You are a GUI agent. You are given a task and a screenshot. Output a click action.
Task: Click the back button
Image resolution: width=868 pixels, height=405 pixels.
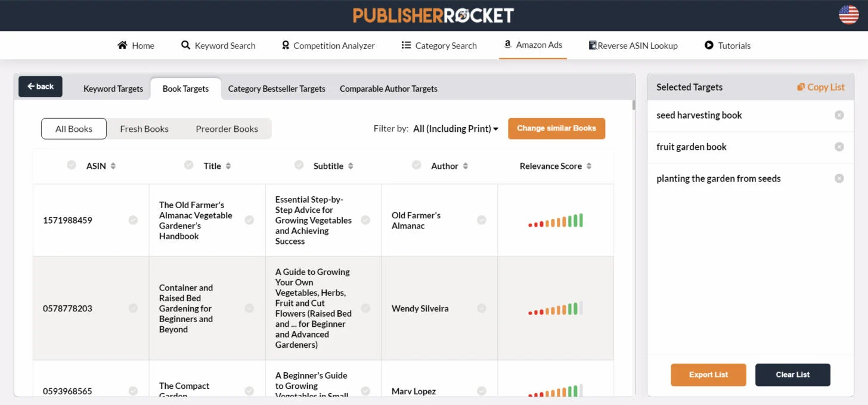(x=41, y=86)
